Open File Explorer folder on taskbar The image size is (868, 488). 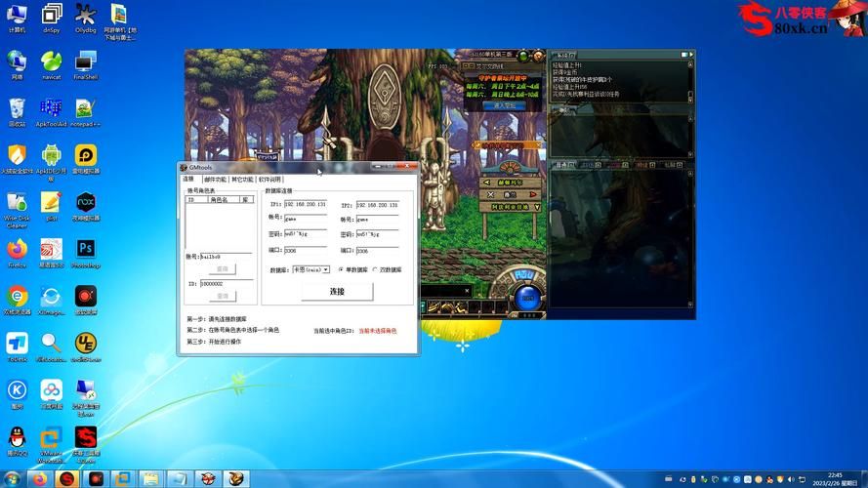coord(150,478)
